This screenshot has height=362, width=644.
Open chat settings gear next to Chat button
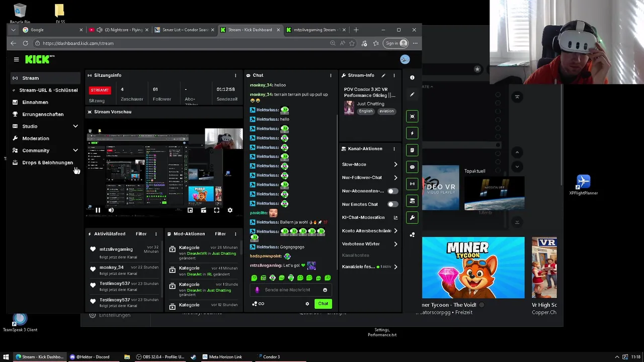(x=307, y=304)
